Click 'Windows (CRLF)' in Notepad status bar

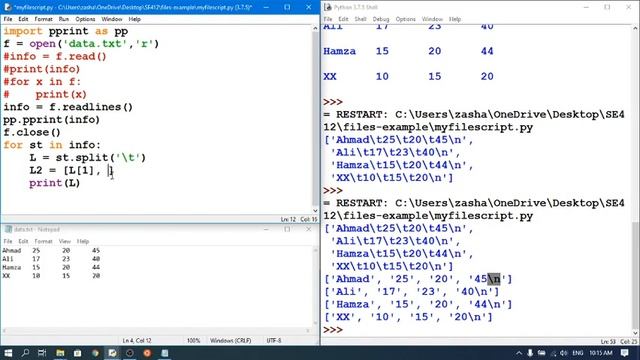point(231,340)
